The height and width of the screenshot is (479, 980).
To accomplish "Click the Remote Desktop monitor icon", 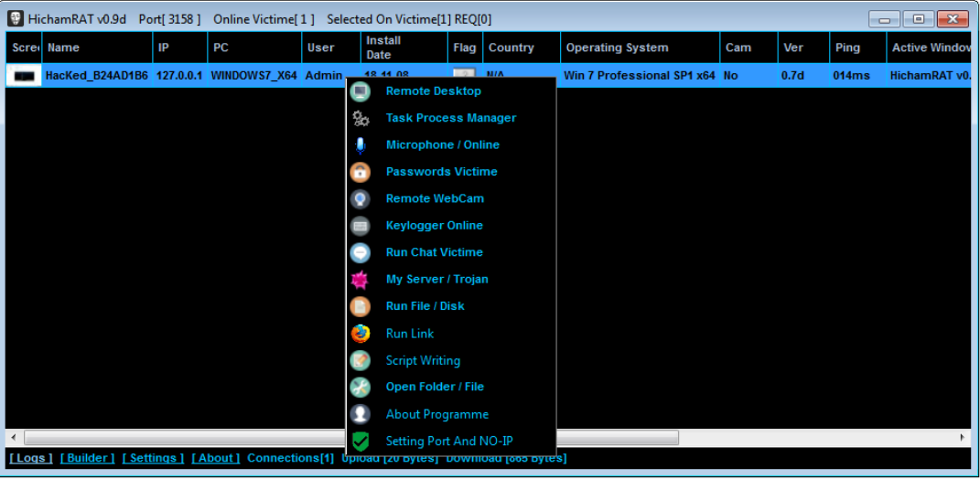I will [x=360, y=91].
